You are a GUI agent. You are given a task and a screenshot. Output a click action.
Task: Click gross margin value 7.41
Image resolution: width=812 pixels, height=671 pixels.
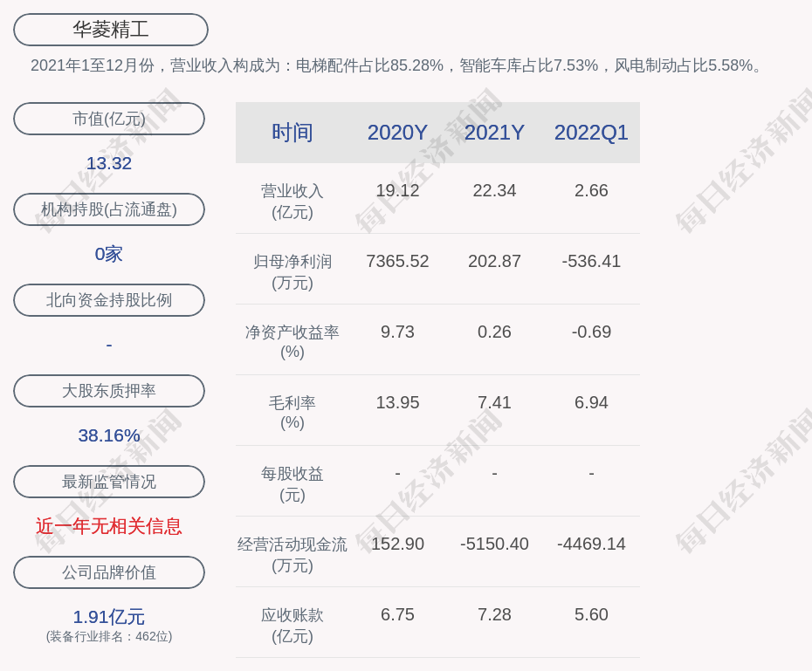[x=494, y=402]
